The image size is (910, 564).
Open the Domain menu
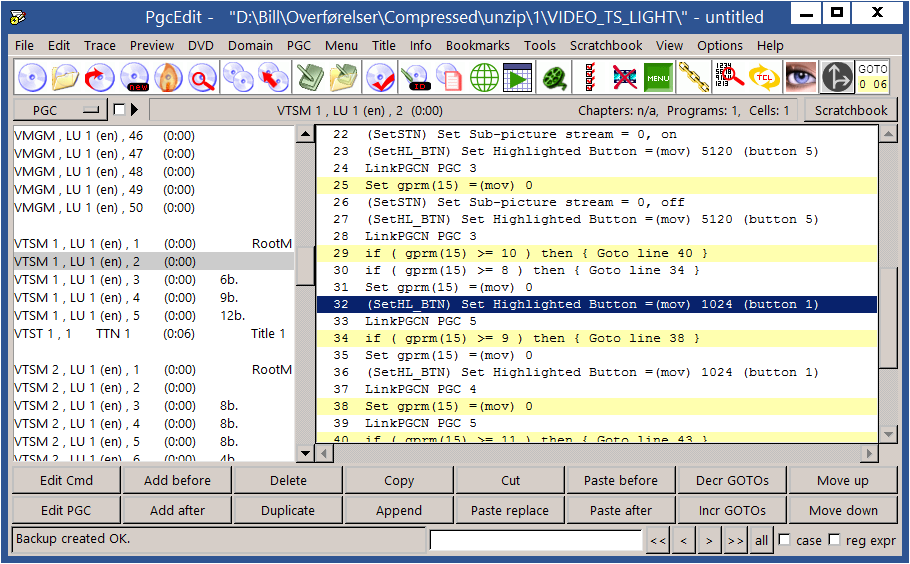click(250, 45)
